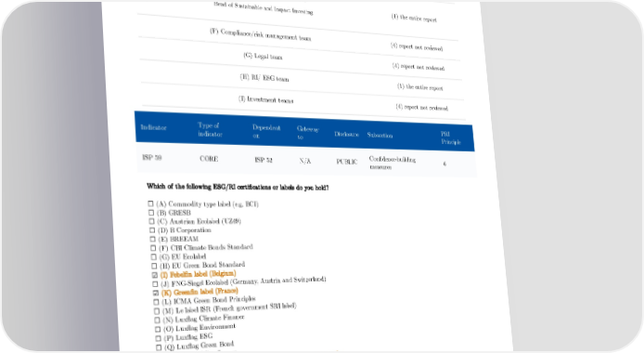Select Le label ISR checkbox
Viewport: 644px width, 353px height.
click(157, 311)
